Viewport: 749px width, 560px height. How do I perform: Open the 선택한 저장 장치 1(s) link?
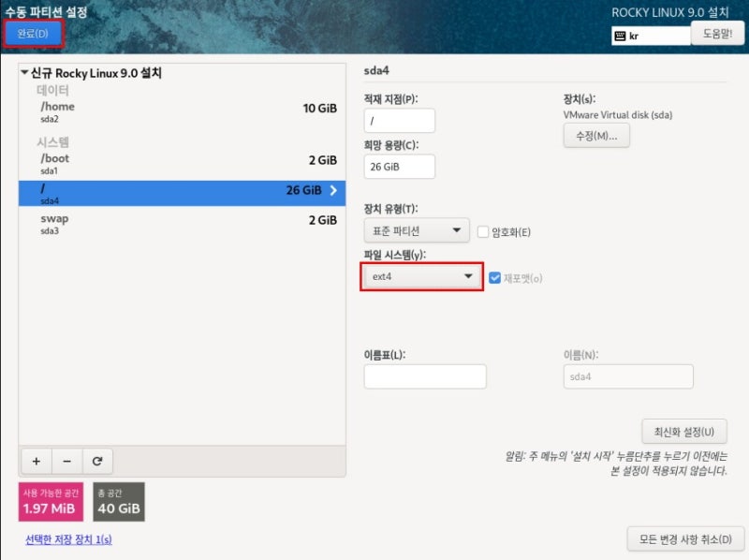coord(68,539)
